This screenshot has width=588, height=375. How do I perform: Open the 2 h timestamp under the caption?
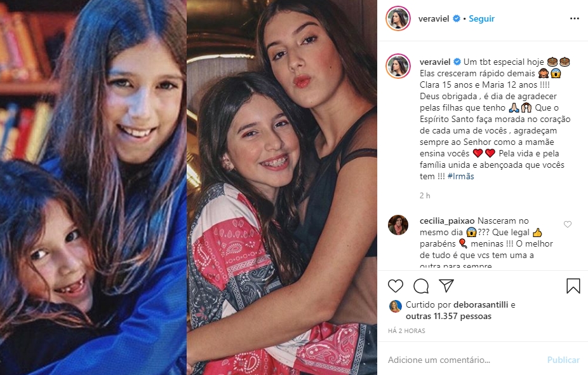coord(425,196)
